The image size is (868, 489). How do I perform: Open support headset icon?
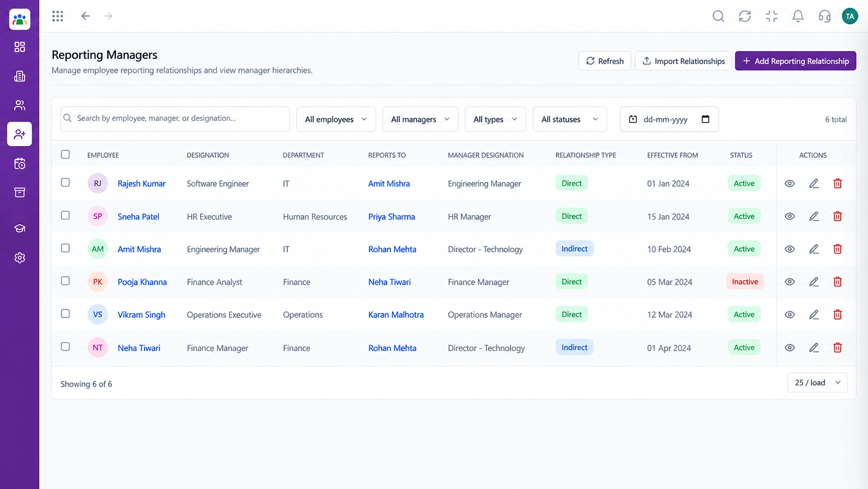coord(825,16)
